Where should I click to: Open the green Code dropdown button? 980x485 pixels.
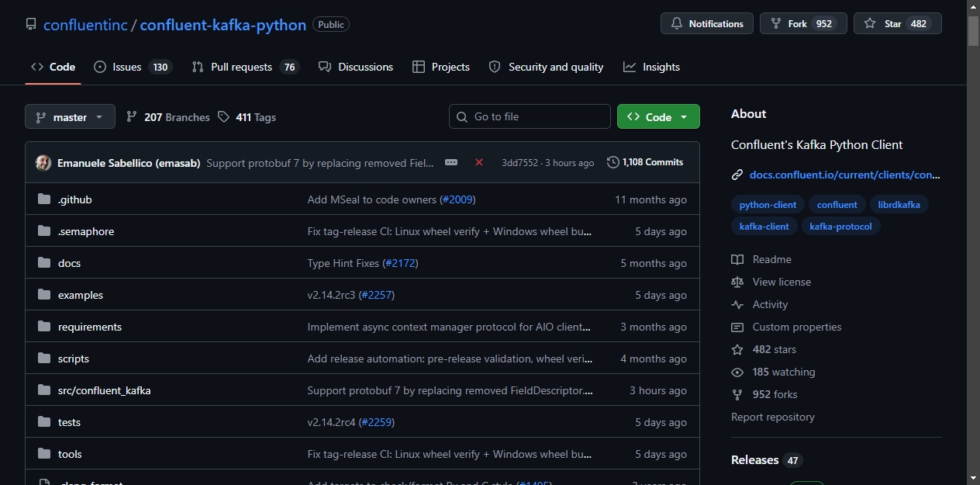(658, 116)
